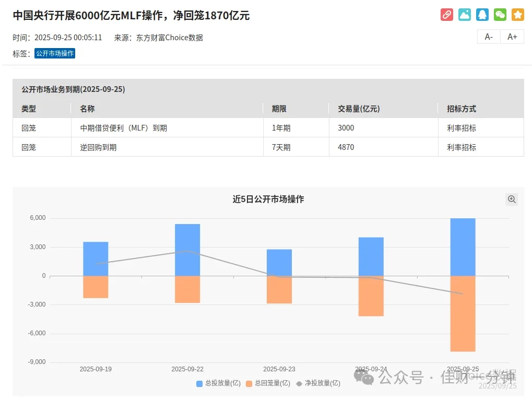Viewport: 532px width, 399px height.
Task: Click the teal image share icon
Action: pyautogui.click(x=465, y=15)
